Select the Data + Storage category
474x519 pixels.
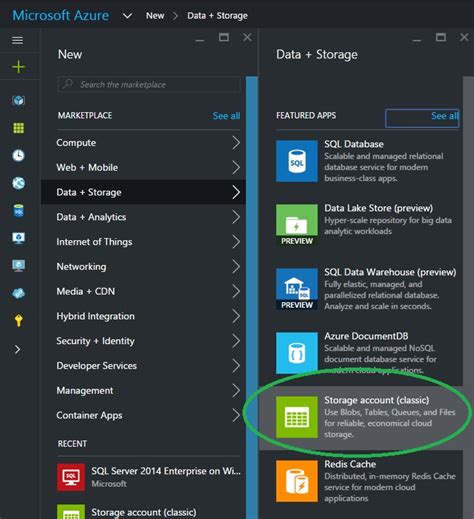coord(143,192)
